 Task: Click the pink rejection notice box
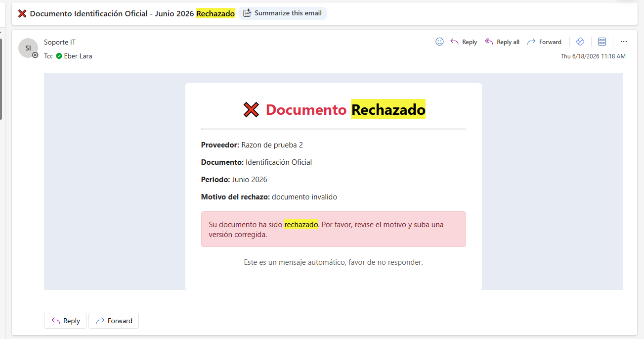click(334, 229)
